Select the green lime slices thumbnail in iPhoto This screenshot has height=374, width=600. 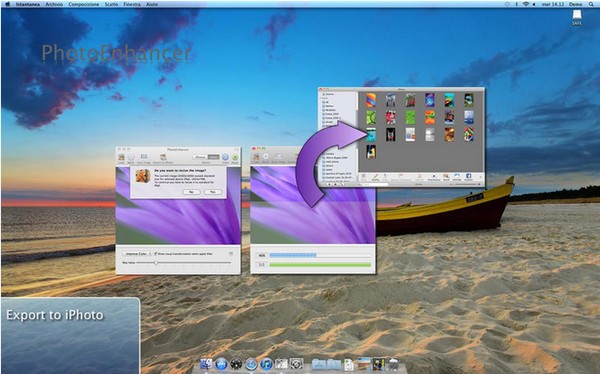pos(370,118)
